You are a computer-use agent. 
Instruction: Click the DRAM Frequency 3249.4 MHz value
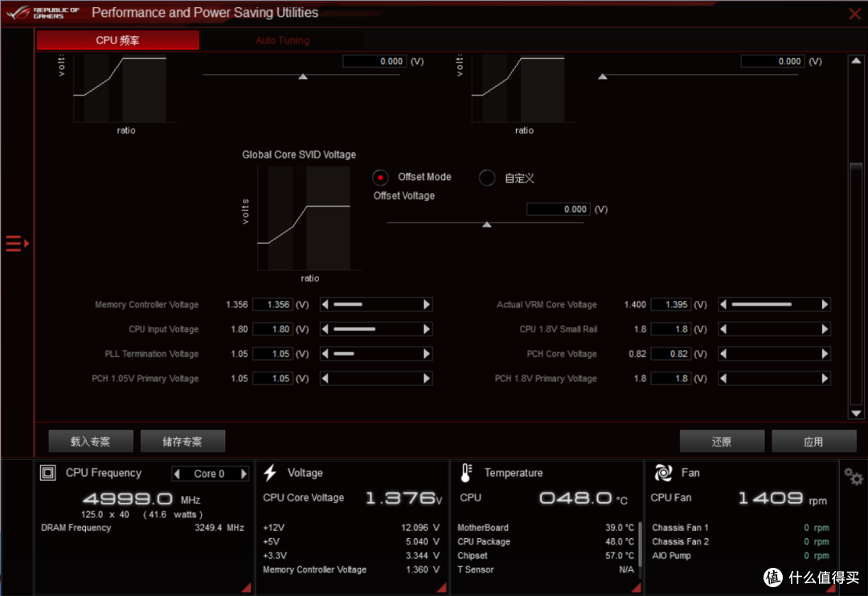point(219,528)
